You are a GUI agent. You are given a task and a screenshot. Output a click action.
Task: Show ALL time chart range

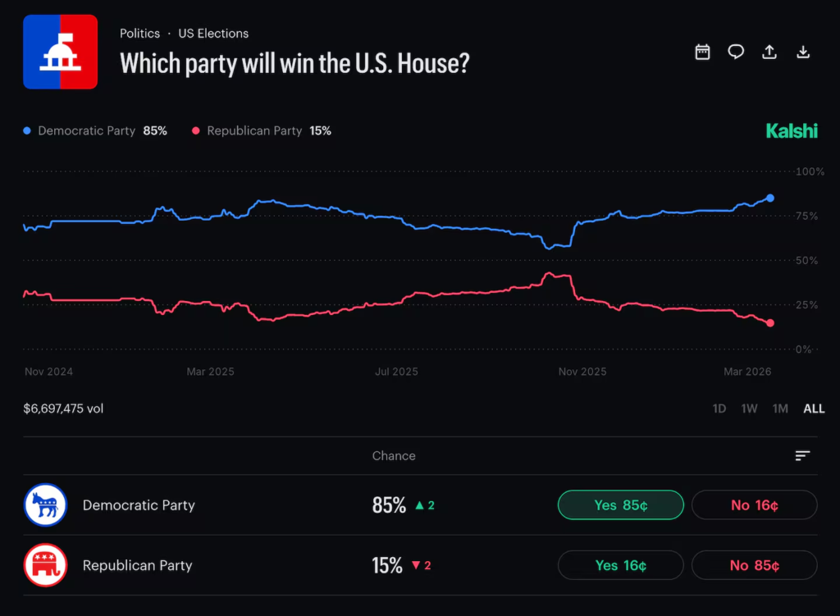(x=814, y=408)
